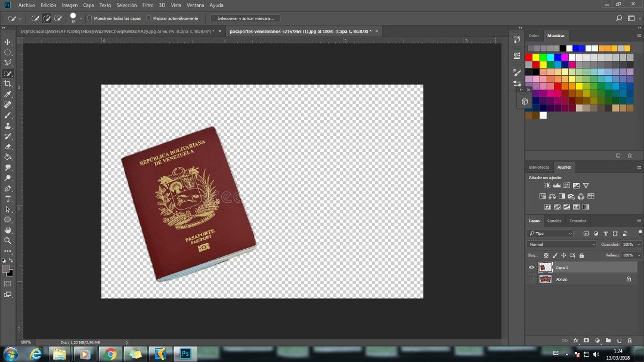Select the Paint Bucket tool

tap(8, 157)
